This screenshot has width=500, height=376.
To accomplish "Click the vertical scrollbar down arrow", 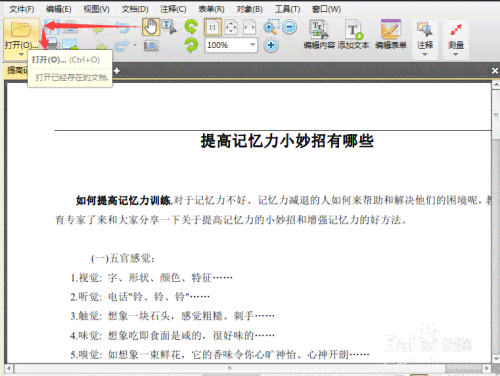I will pyautogui.click(x=496, y=358).
